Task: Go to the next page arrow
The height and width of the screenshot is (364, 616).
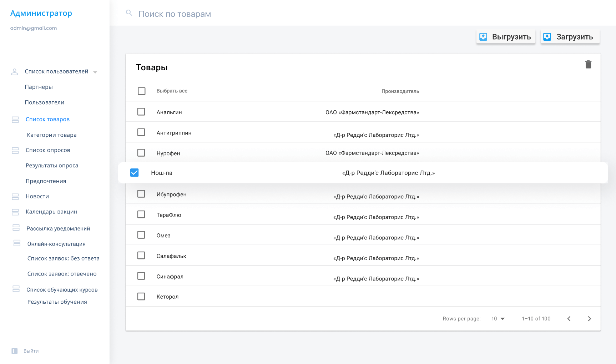Action: tap(589, 319)
